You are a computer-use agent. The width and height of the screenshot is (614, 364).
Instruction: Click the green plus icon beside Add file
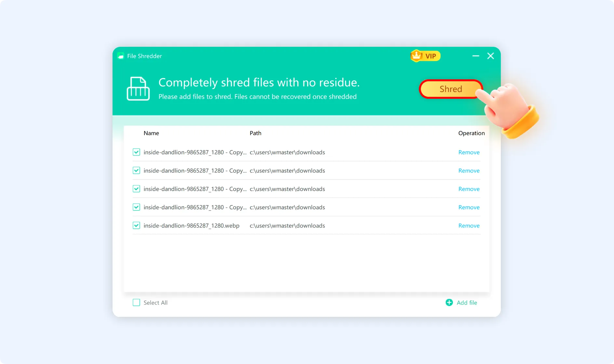click(x=449, y=302)
